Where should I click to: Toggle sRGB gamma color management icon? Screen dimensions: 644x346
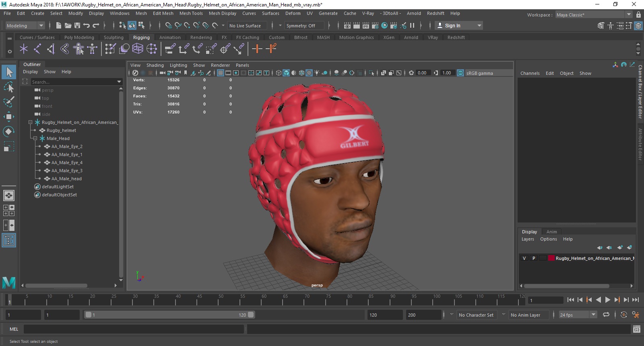point(460,73)
